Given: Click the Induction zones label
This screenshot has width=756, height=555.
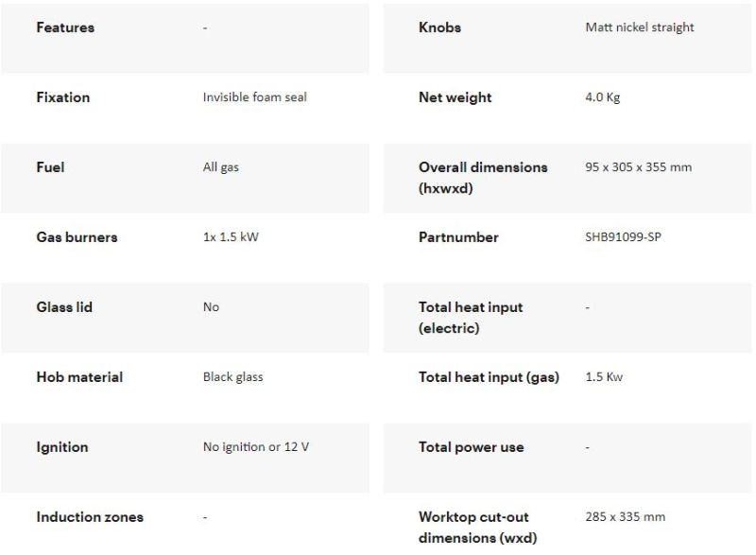Looking at the screenshot, I should pyautogui.click(x=90, y=517).
